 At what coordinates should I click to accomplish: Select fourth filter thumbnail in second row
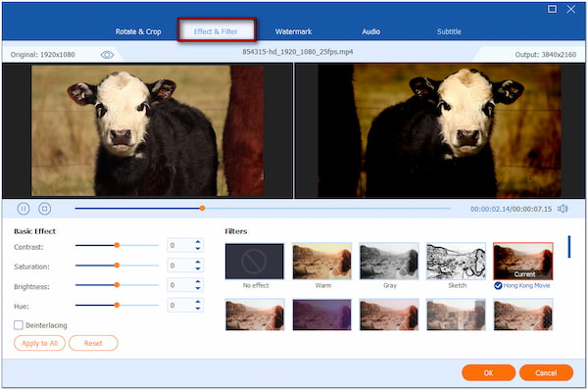[x=456, y=315]
